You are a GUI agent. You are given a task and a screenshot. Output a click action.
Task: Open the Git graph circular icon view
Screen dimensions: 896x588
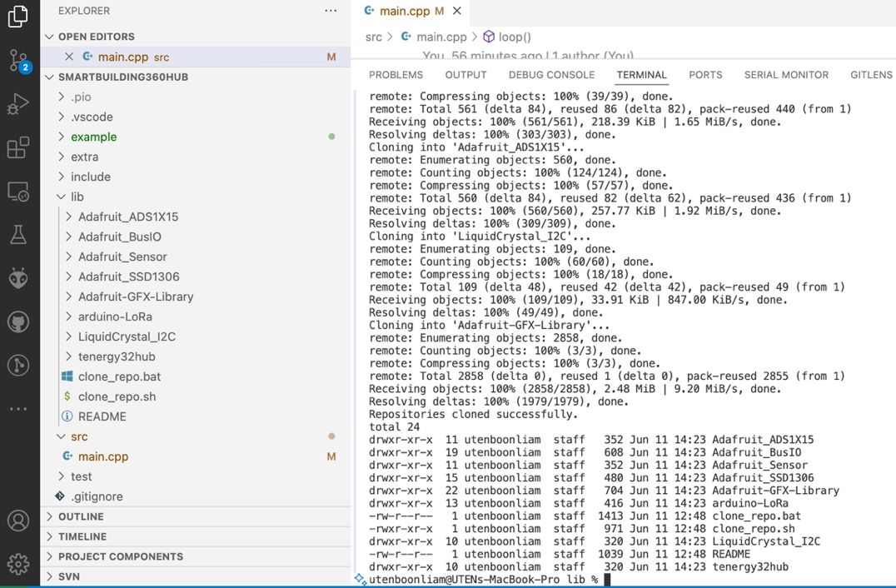pyautogui.click(x=17, y=365)
